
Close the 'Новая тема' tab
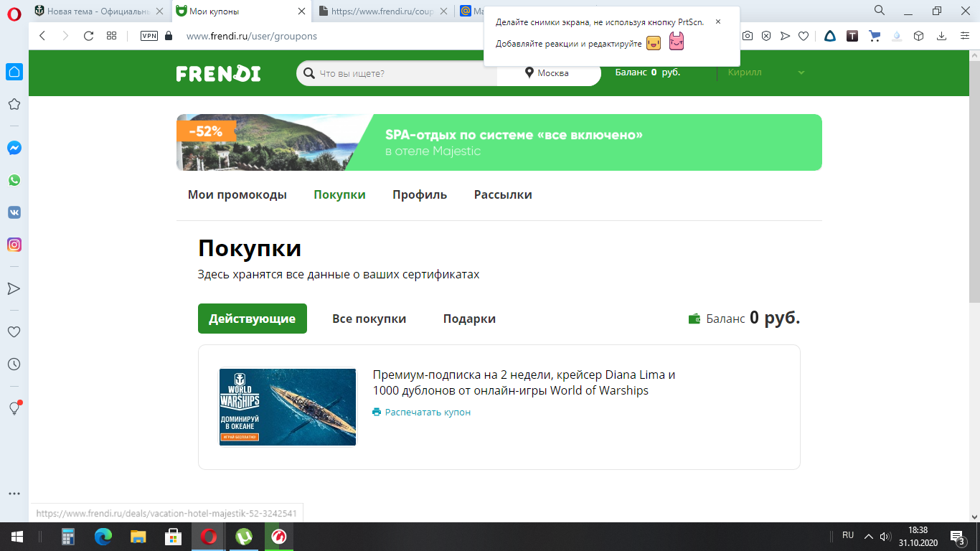[159, 11]
